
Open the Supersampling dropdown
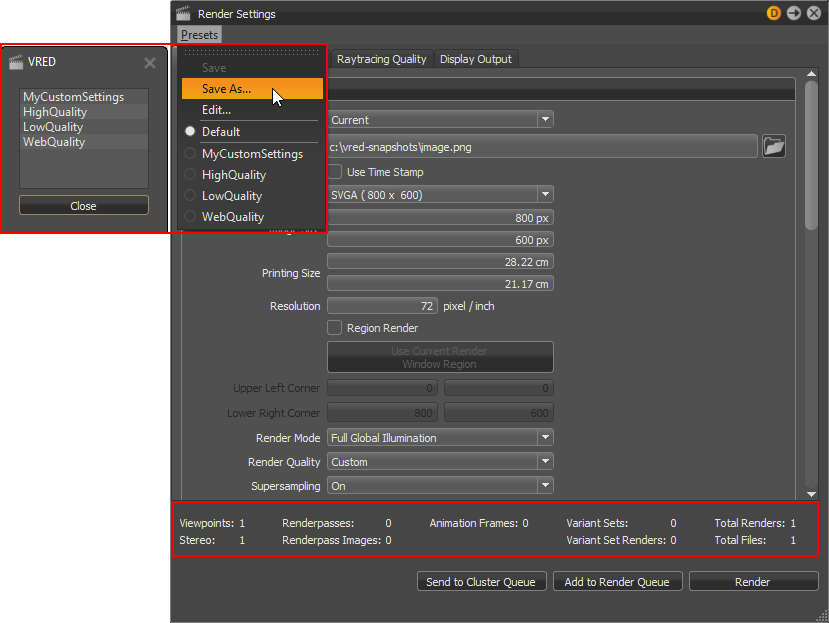[x=546, y=486]
